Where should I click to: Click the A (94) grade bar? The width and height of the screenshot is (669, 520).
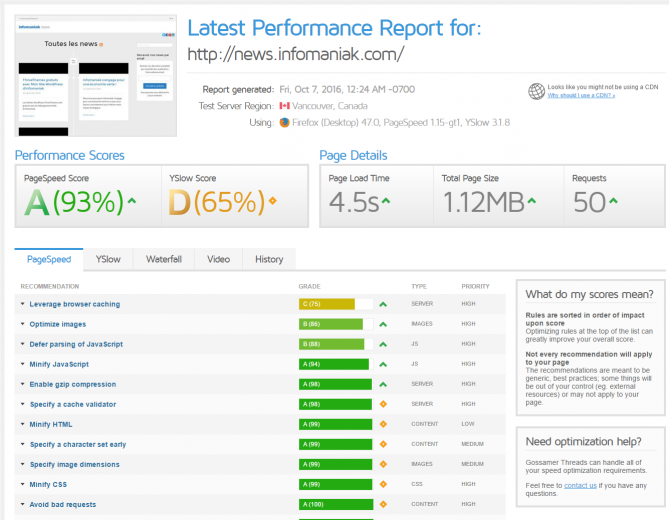(336, 364)
